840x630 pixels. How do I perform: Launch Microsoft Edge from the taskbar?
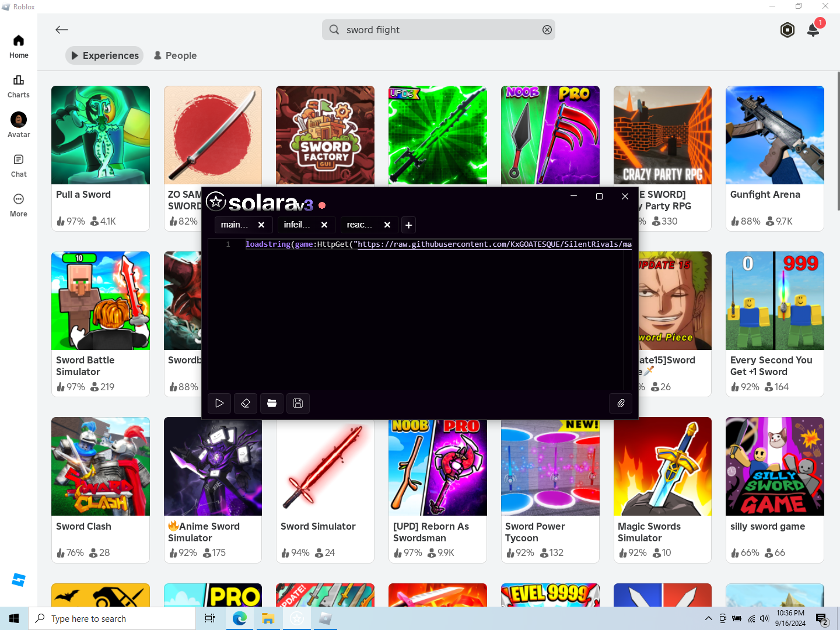[240, 618]
